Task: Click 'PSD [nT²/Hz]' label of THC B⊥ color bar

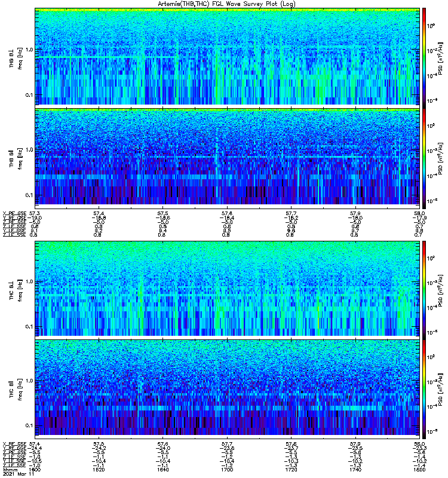Action: [440, 290]
